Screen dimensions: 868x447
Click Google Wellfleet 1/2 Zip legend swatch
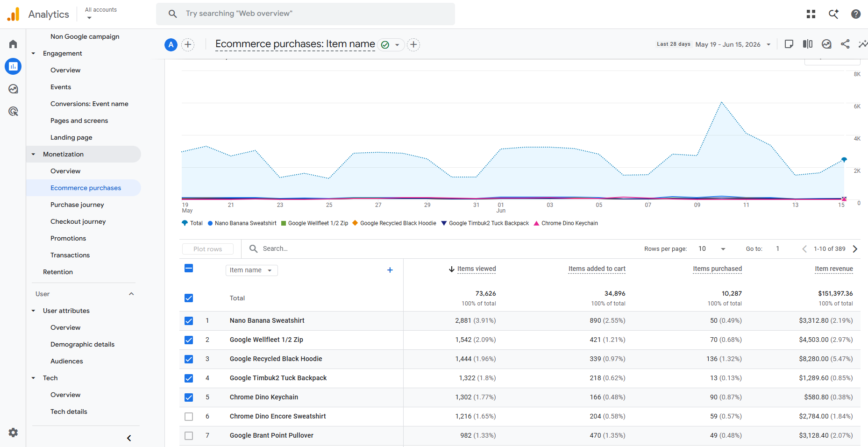click(284, 223)
